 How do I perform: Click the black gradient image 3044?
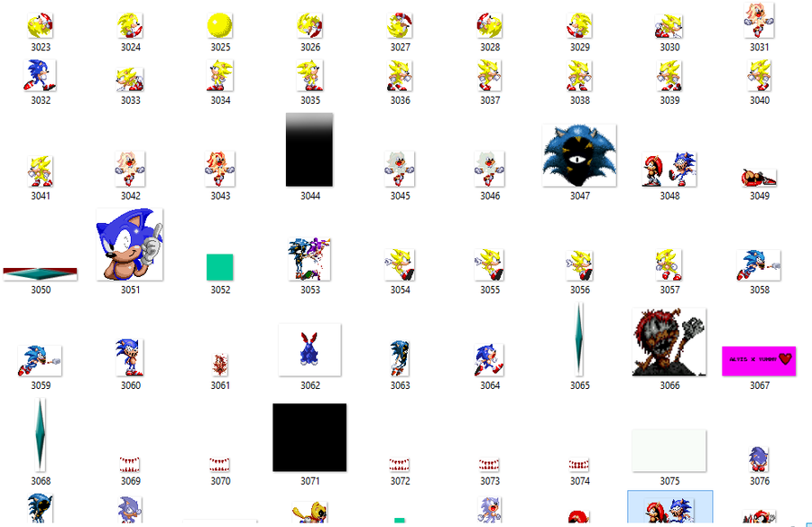click(x=309, y=150)
